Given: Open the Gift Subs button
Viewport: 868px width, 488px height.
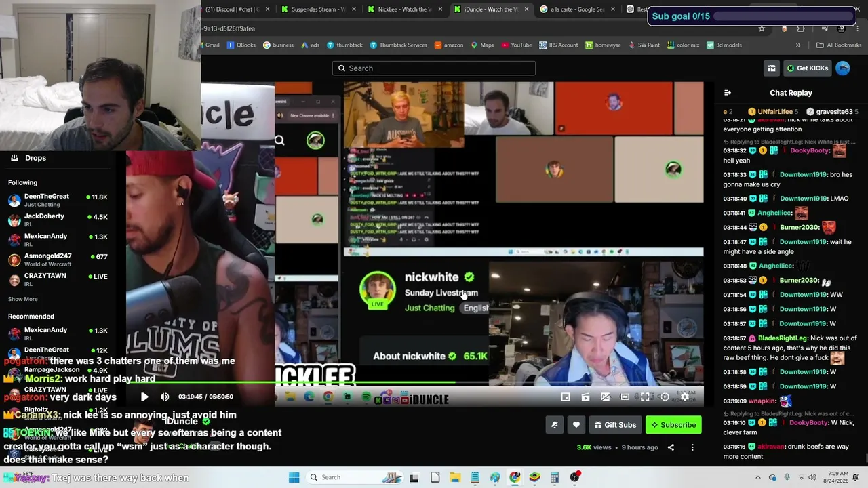Looking at the screenshot, I should 615,425.
